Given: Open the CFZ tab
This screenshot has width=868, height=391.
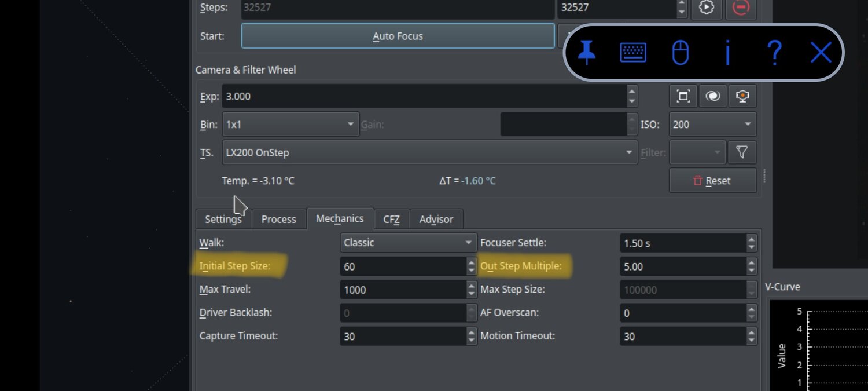Looking at the screenshot, I should [x=392, y=219].
